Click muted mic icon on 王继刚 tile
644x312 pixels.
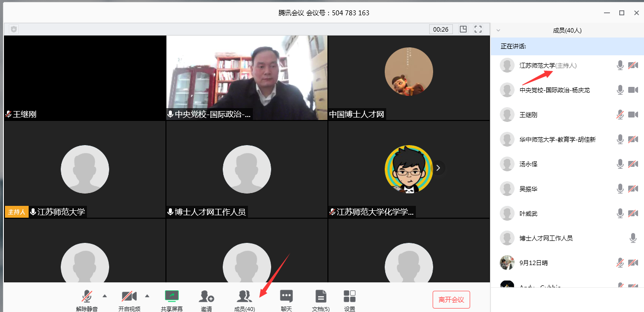pyautogui.click(x=8, y=114)
